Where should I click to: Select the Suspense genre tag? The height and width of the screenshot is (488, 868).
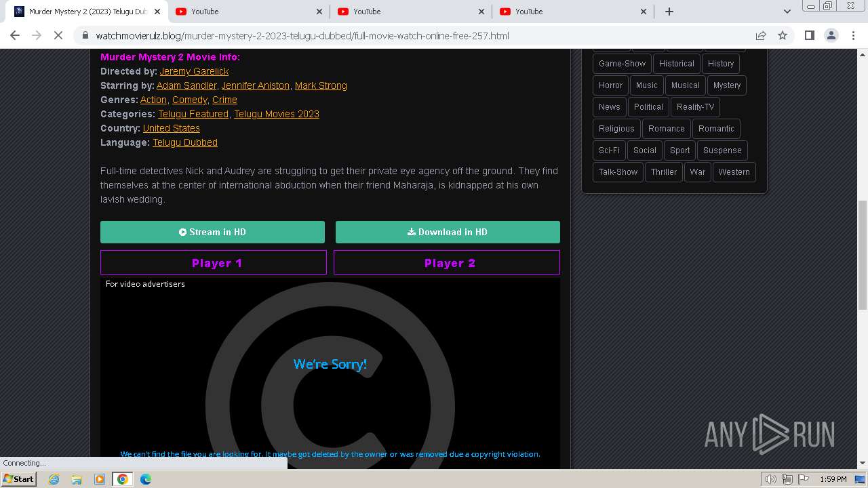(x=722, y=150)
